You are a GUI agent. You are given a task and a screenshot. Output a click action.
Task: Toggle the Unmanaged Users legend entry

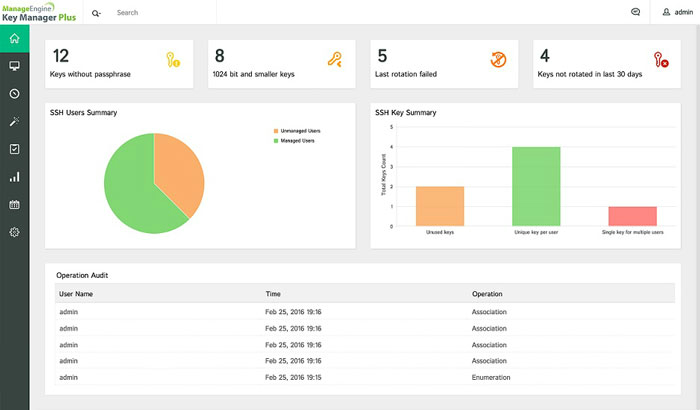click(x=299, y=131)
